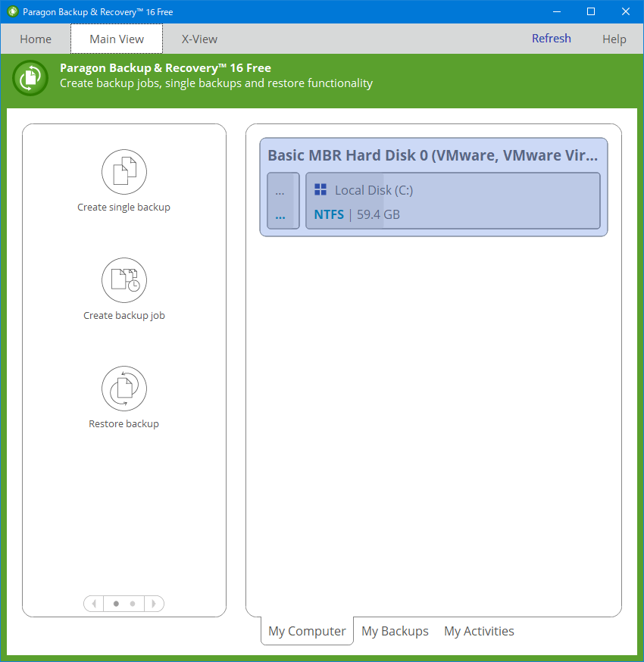
Task: Switch to the Home tab
Action: point(36,39)
